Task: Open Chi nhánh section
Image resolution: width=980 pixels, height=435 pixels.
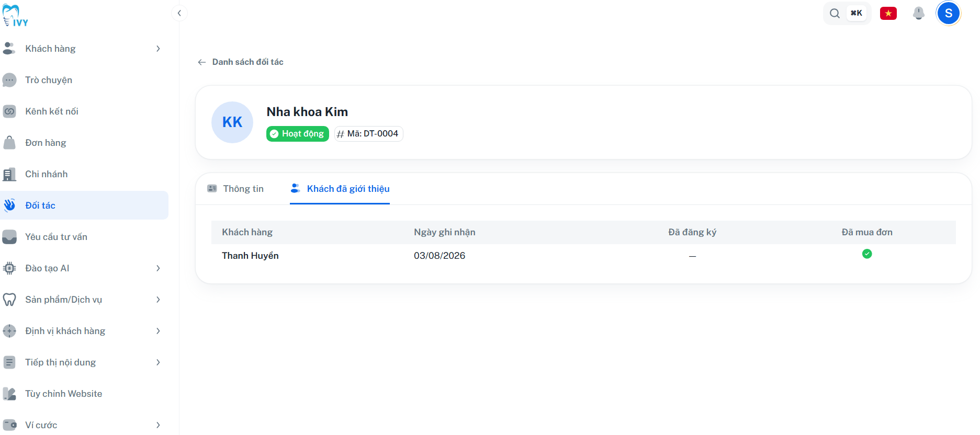Action: pyautogui.click(x=84, y=174)
